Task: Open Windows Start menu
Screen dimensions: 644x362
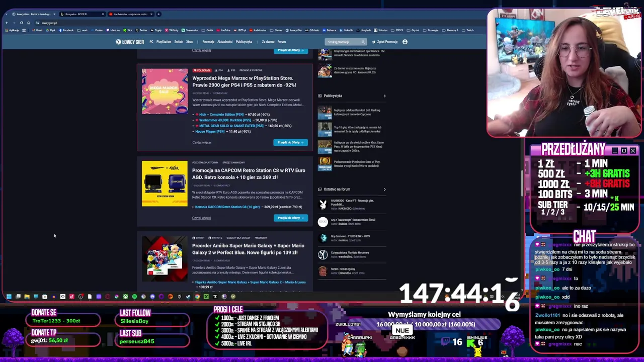Action: click(x=9, y=297)
